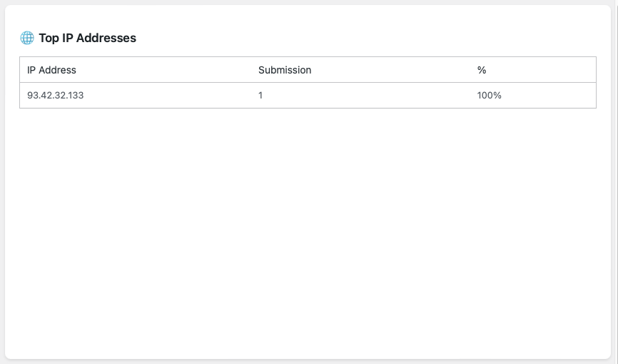
Task: Click the empty white area below the table
Action: (x=307, y=228)
